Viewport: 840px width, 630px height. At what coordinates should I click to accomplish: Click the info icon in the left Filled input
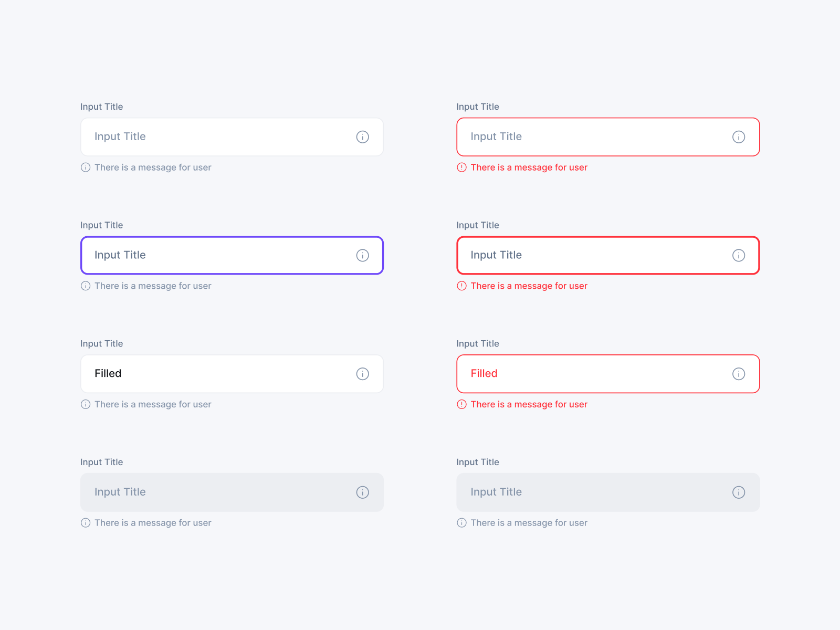coord(362,374)
